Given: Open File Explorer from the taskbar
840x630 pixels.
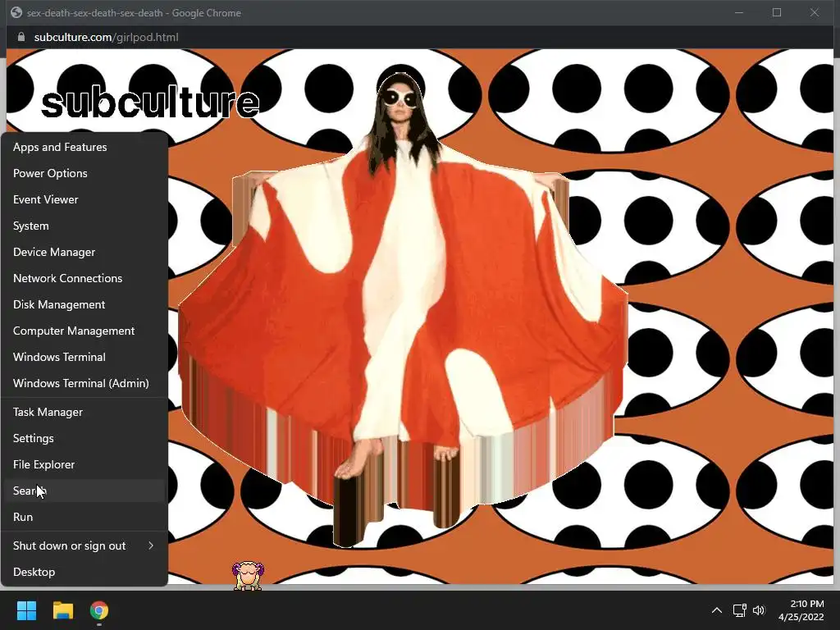Looking at the screenshot, I should 62,610.
